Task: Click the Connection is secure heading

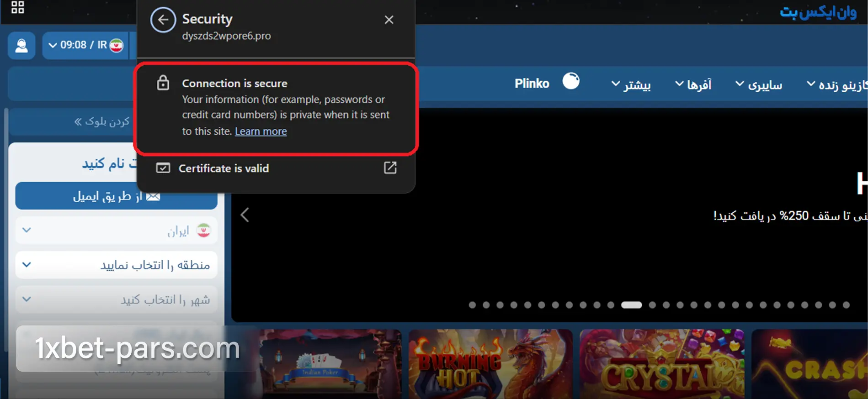Action: tap(234, 84)
